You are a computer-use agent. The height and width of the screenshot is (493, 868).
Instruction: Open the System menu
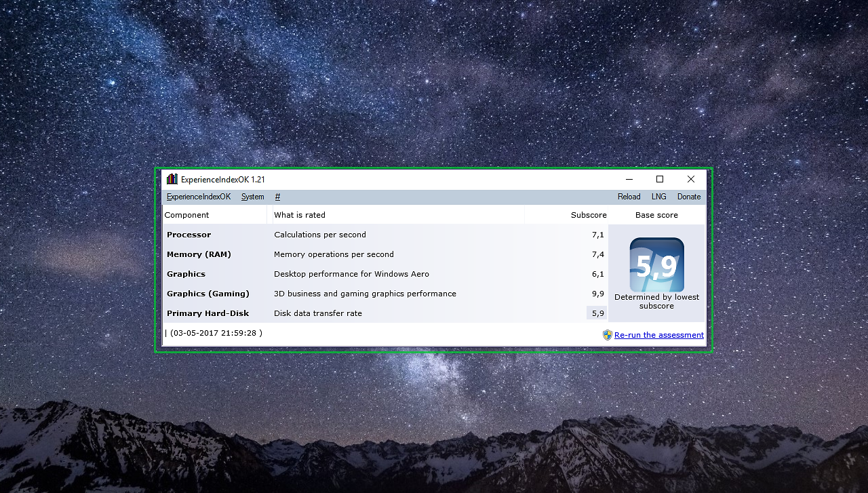click(x=253, y=197)
